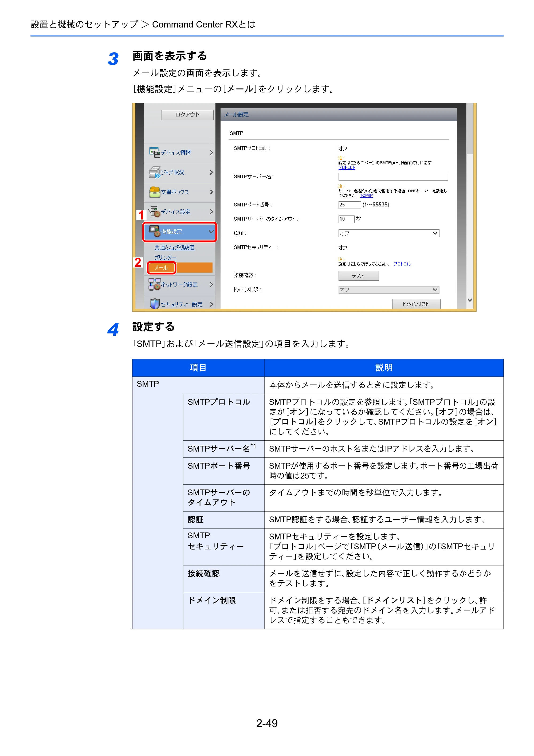Click the SMTPポート番号 field showing 25

click(349, 205)
